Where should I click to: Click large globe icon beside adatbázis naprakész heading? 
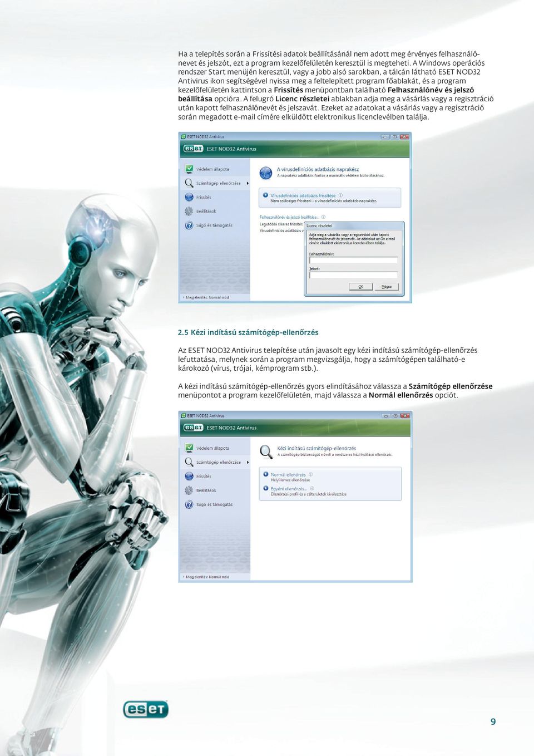point(266,173)
